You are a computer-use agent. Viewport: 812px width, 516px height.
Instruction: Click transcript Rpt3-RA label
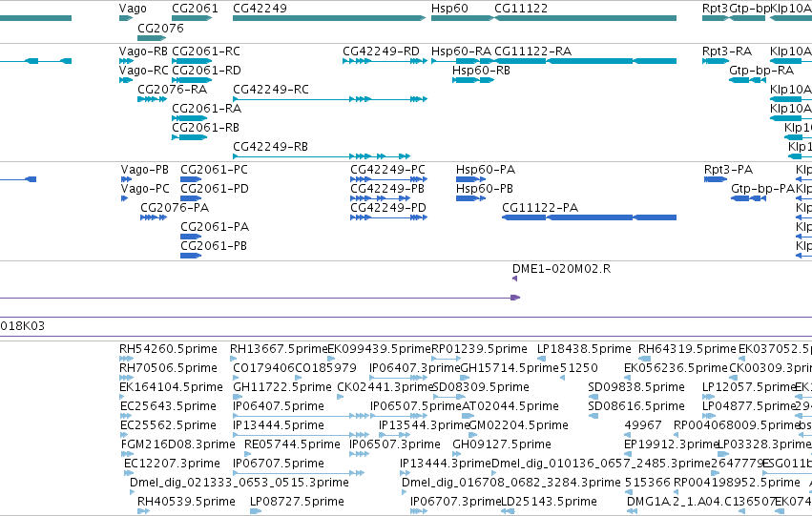[727, 52]
